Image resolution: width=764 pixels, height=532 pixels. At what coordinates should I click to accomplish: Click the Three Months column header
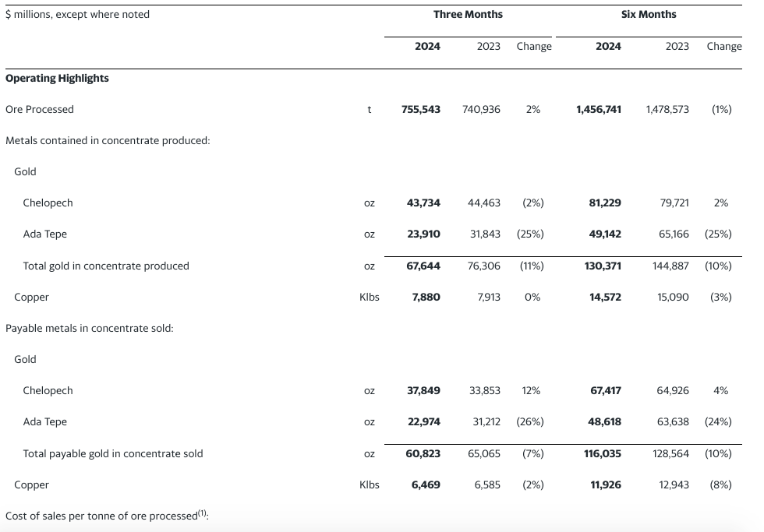[x=468, y=14]
